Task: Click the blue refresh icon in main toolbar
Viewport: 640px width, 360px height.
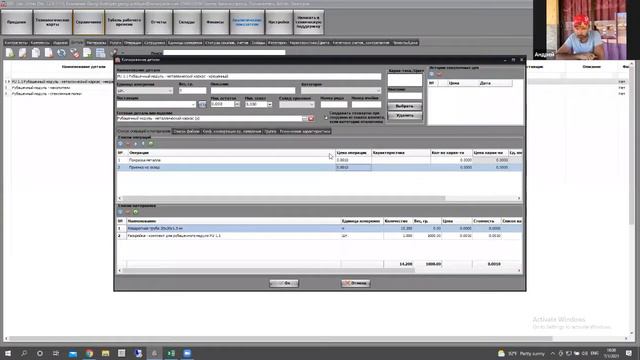Action: pos(61,53)
